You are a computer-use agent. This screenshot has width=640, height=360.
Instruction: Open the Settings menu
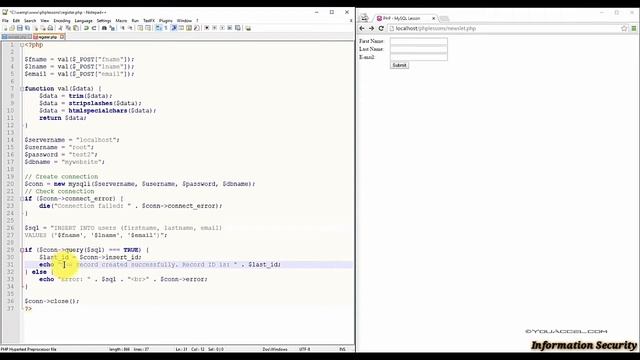pyautogui.click(x=104, y=20)
